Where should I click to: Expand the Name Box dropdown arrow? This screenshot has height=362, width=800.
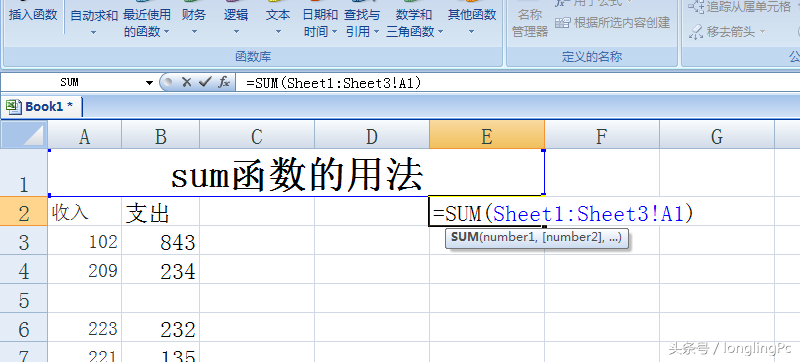(x=149, y=83)
